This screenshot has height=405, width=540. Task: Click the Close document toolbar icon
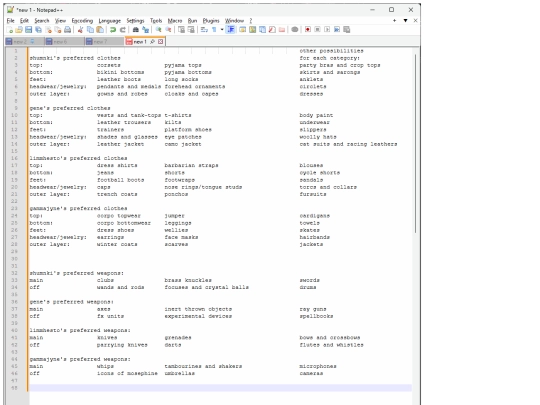click(48, 30)
